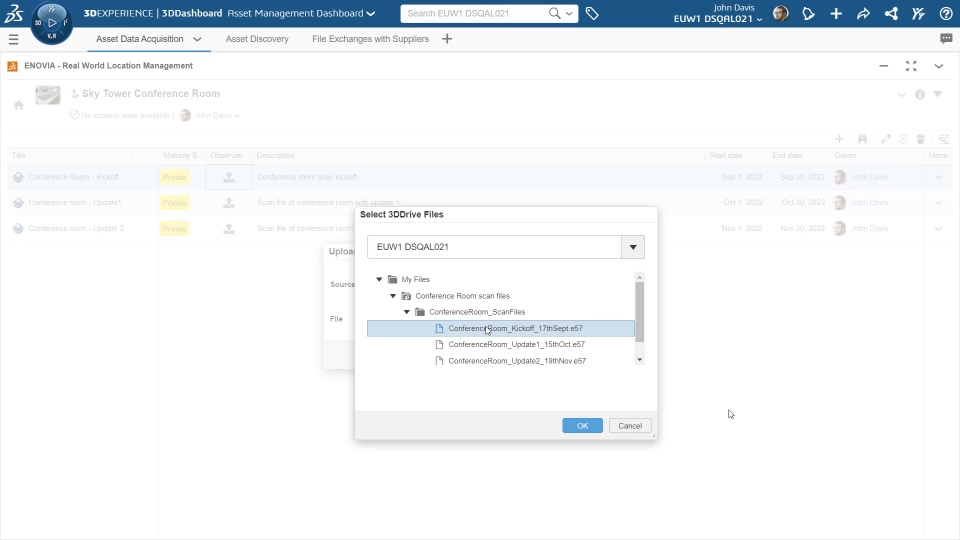The width and height of the screenshot is (960, 540).
Task: Click the social network share icon
Action: click(x=891, y=13)
